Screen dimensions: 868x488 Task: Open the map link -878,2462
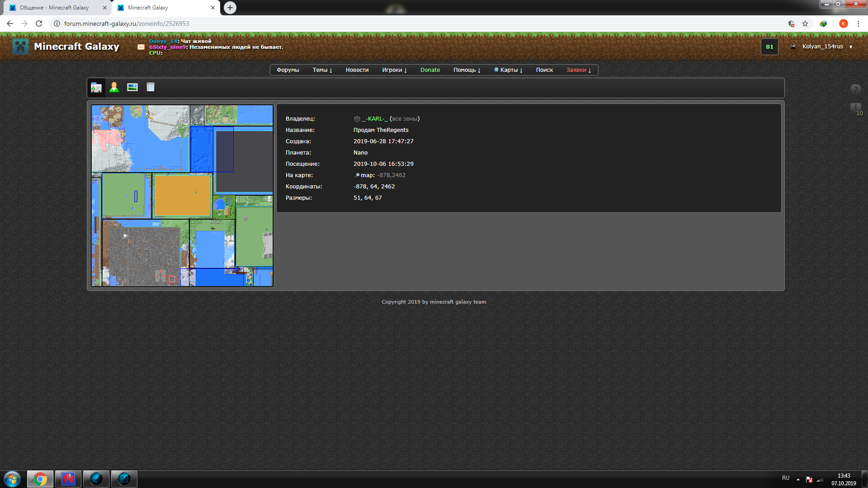tap(391, 175)
